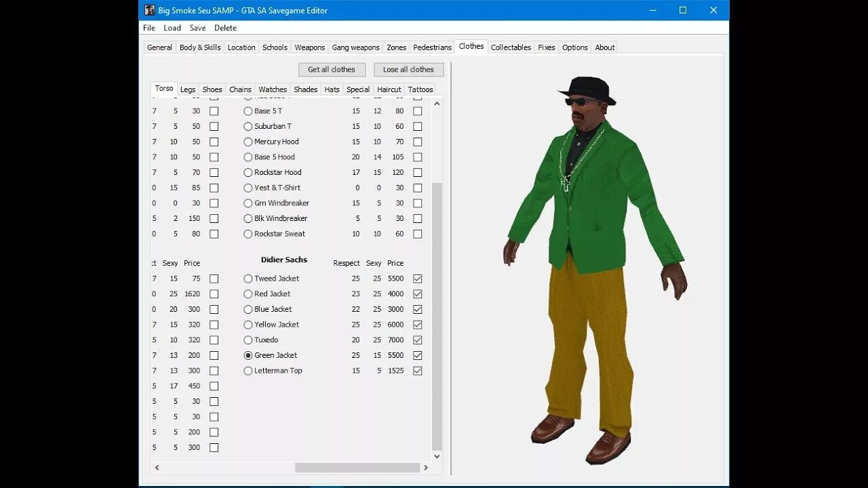Switch to the Body & Skills tab

coord(200,47)
